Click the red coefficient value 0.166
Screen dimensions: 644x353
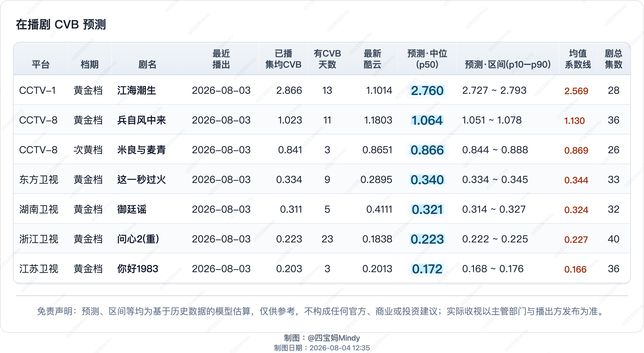point(576,269)
